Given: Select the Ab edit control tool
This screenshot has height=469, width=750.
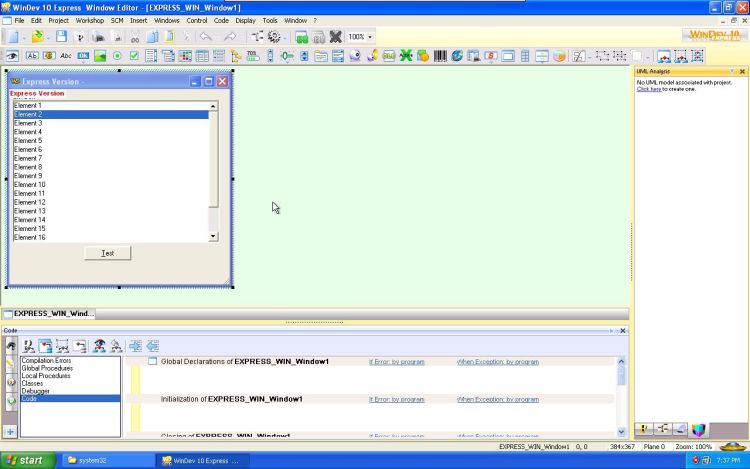Looking at the screenshot, I should click(32, 56).
